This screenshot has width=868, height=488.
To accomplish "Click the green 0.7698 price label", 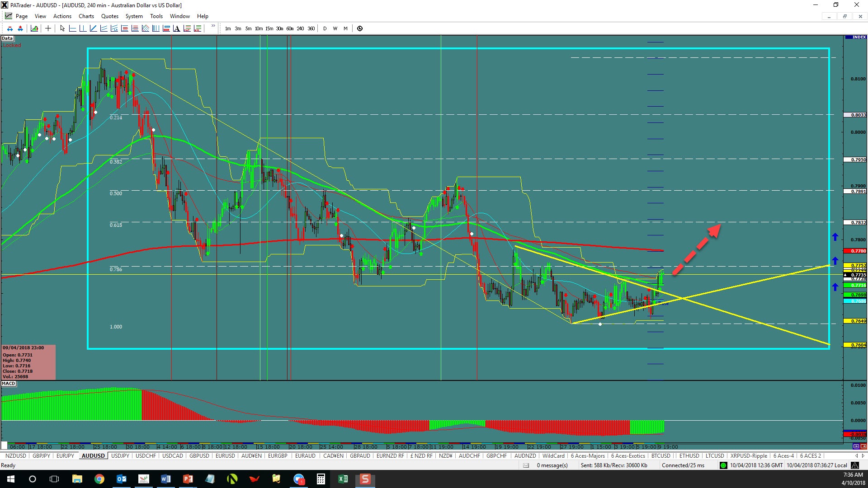I will pos(856,295).
